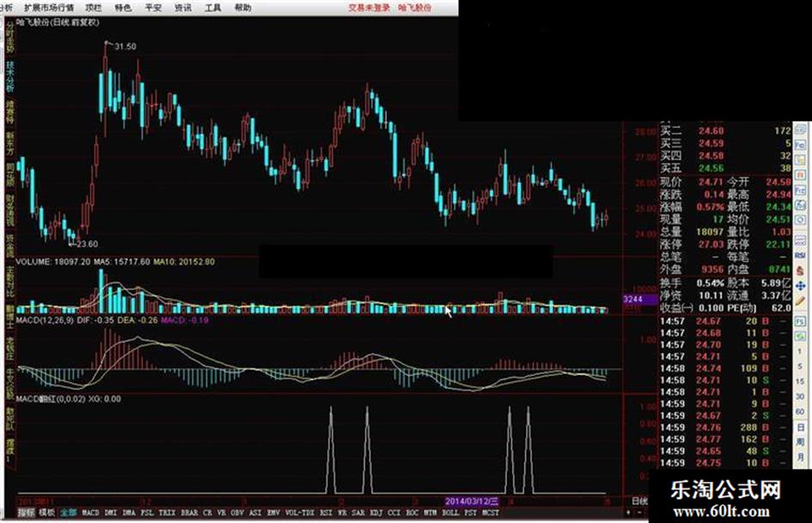812x523 pixels.
Task: Switch to 周 weekly period
Action: [800, 442]
